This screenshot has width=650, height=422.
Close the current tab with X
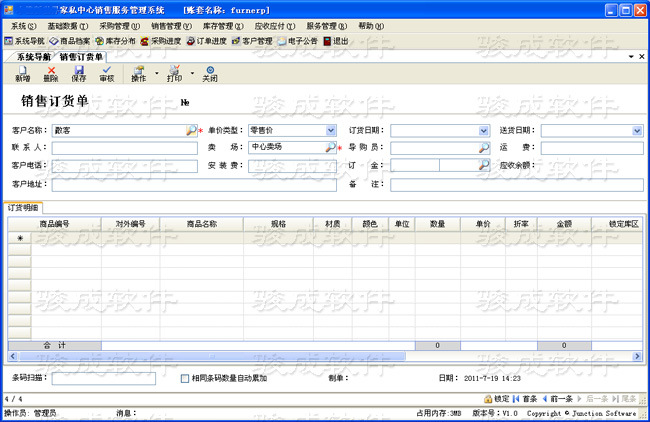point(642,56)
